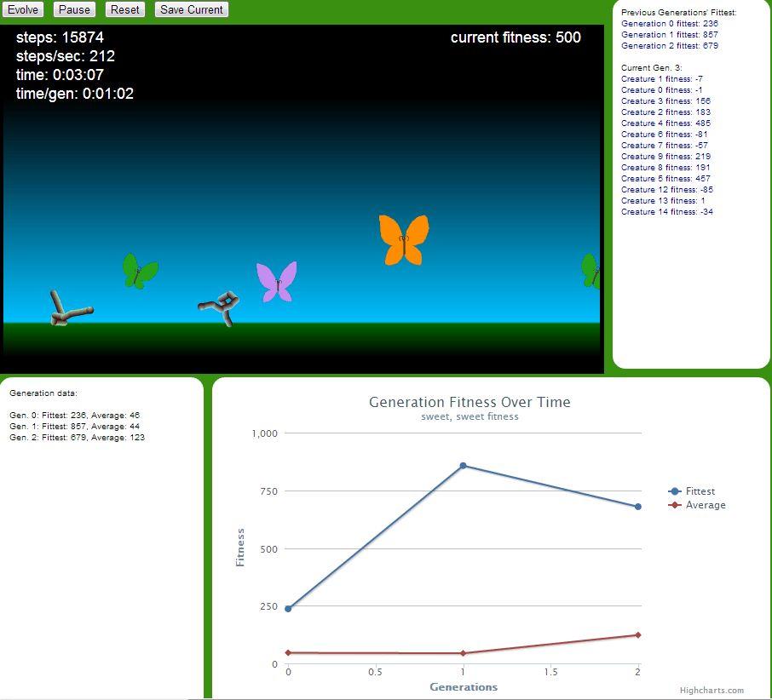Click the 'steps: 15874' readout

point(60,37)
